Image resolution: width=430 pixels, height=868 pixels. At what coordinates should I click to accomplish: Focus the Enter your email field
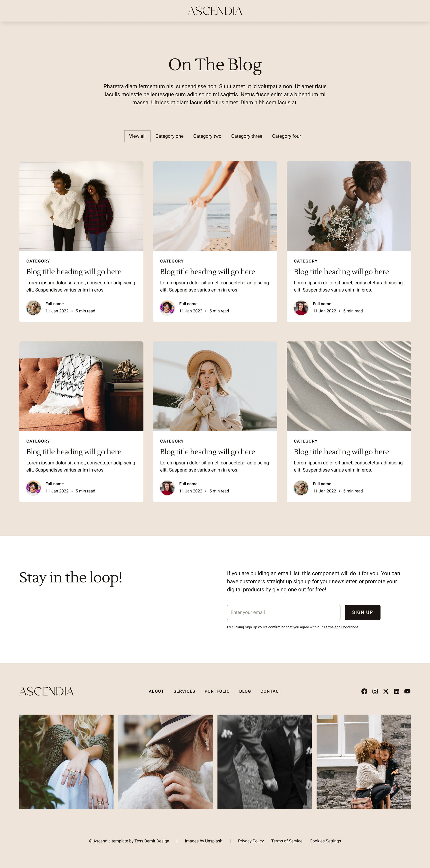(283, 612)
